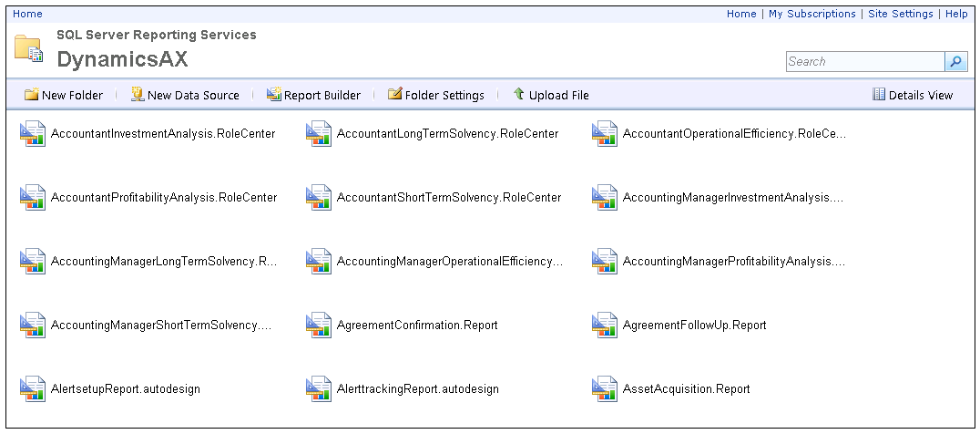Screen dimensions: 980x434
Task: Open My Subscriptions link
Action: pyautogui.click(x=812, y=14)
